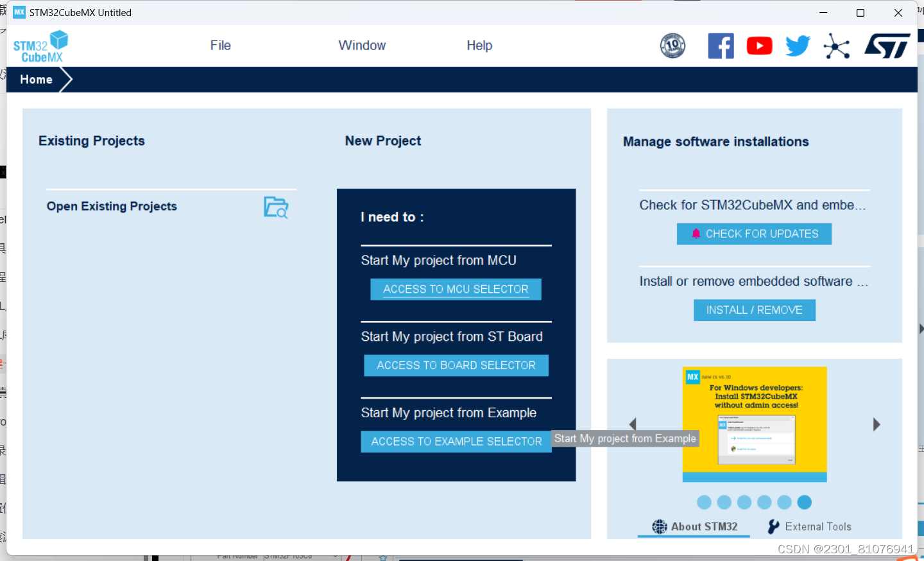Click 'Start My project from MCU' text
The width and height of the screenshot is (924, 561).
pyautogui.click(x=438, y=261)
